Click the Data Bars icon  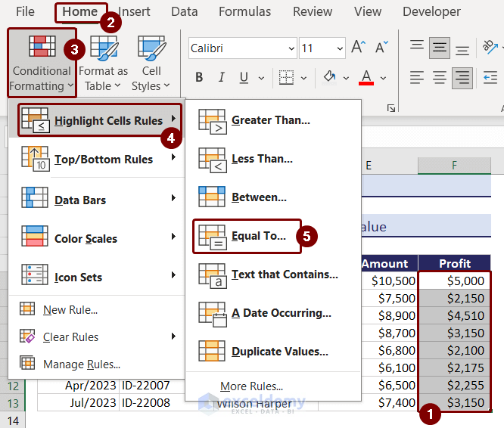35,197
